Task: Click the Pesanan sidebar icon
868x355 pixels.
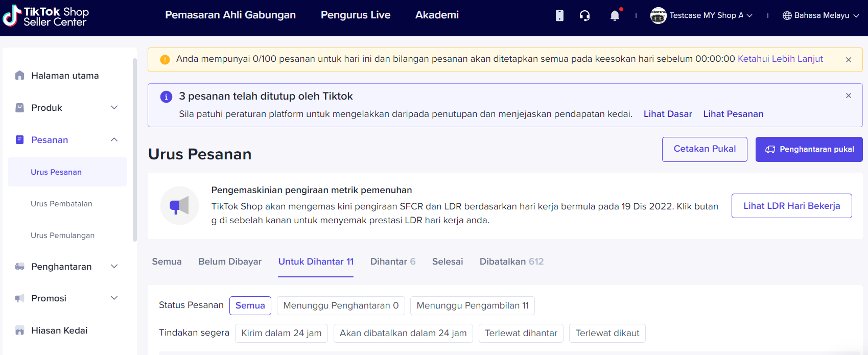Action: [20, 140]
